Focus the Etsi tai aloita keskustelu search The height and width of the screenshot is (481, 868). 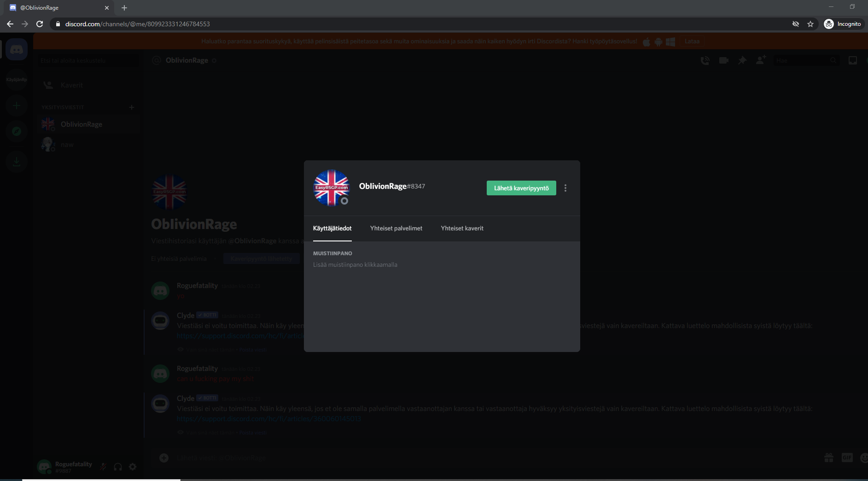[x=88, y=60]
